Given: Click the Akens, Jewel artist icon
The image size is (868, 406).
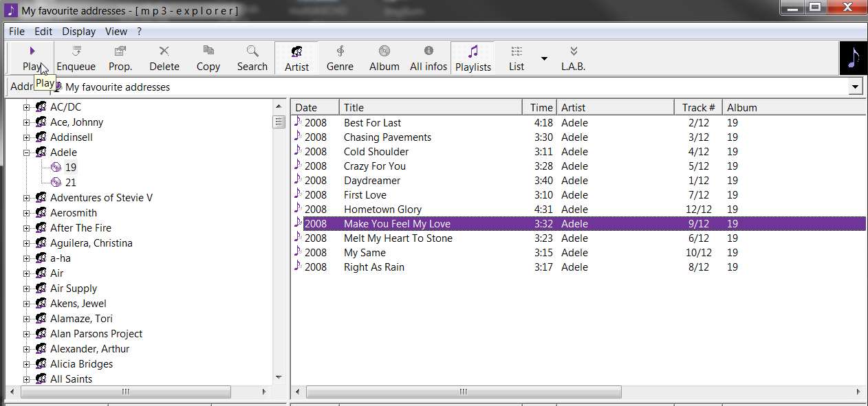Looking at the screenshot, I should (41, 304).
